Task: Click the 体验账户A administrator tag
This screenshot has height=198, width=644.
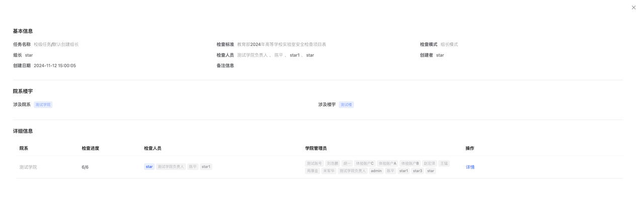Action: [x=387, y=163]
